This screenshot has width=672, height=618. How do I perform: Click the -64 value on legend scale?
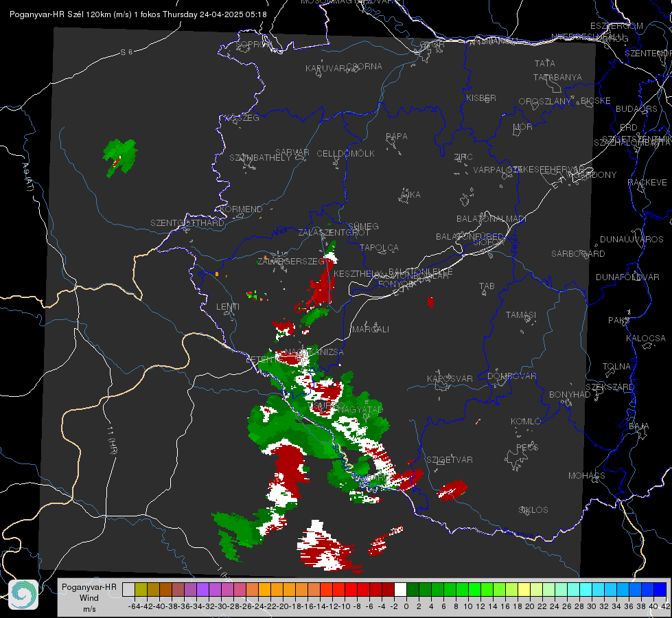coord(134,606)
